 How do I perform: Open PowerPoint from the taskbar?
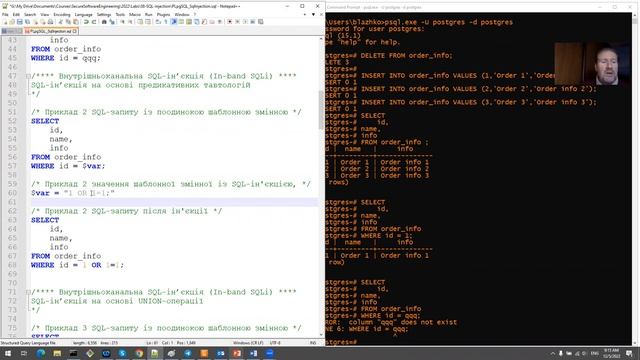(237, 353)
